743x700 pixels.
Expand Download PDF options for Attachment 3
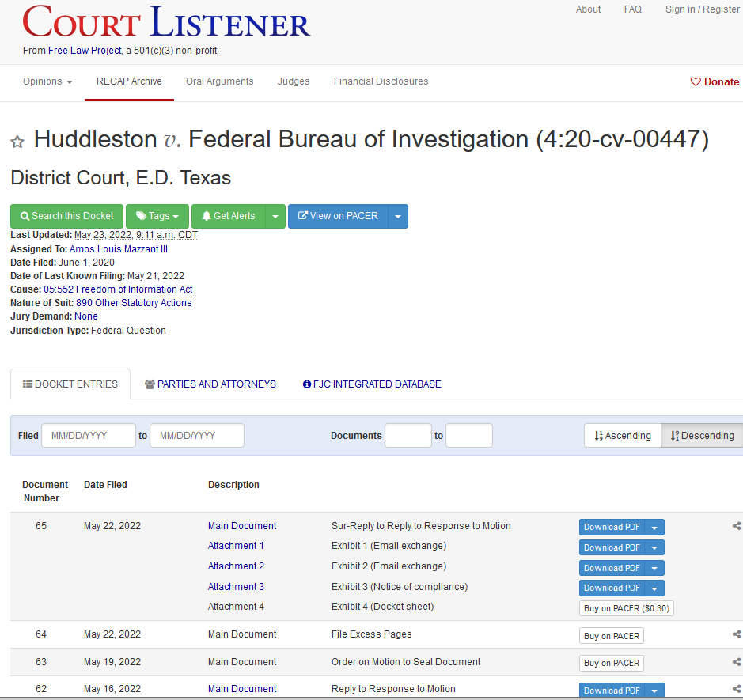tap(654, 588)
